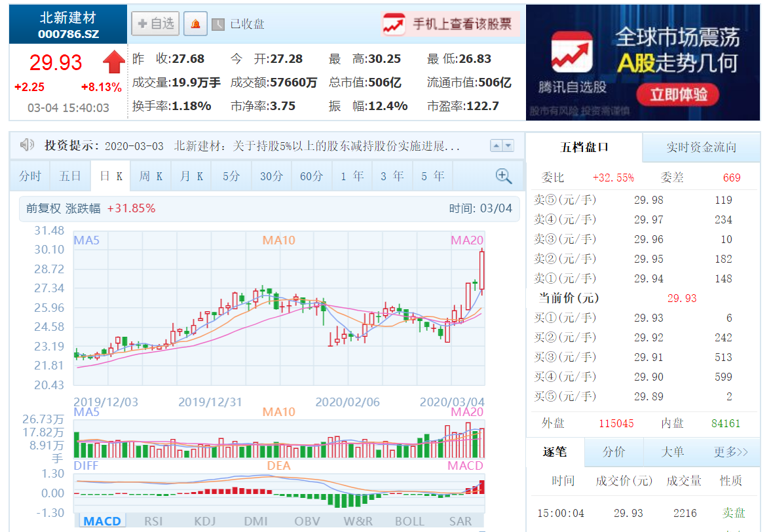Click the magnifier zoom-in chart icon

pos(504,176)
